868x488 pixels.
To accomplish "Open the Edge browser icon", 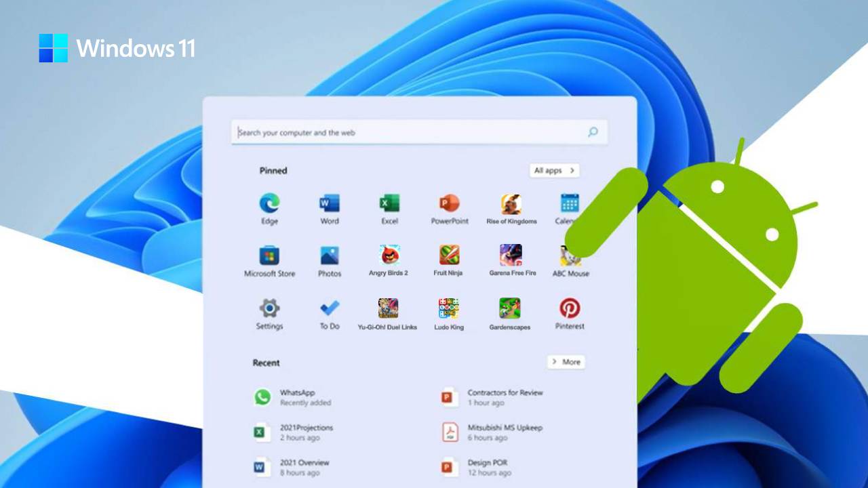I will [269, 203].
